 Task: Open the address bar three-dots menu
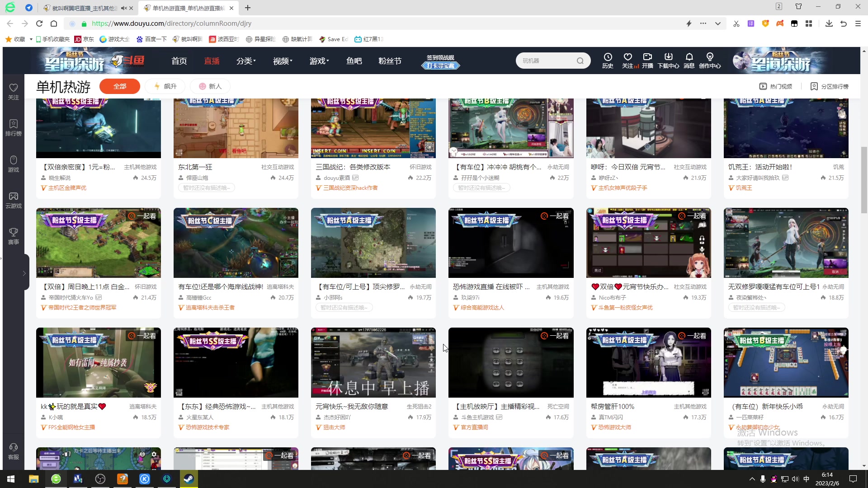703,23
